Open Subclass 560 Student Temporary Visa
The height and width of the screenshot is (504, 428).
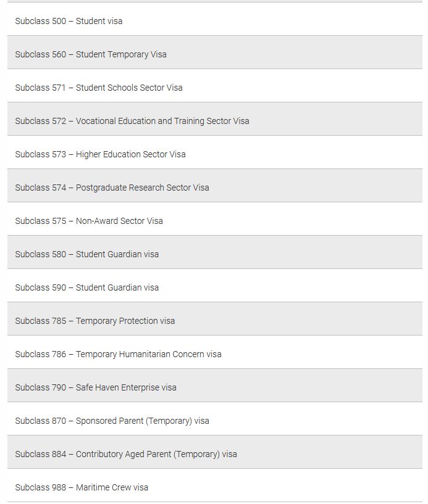pos(215,52)
